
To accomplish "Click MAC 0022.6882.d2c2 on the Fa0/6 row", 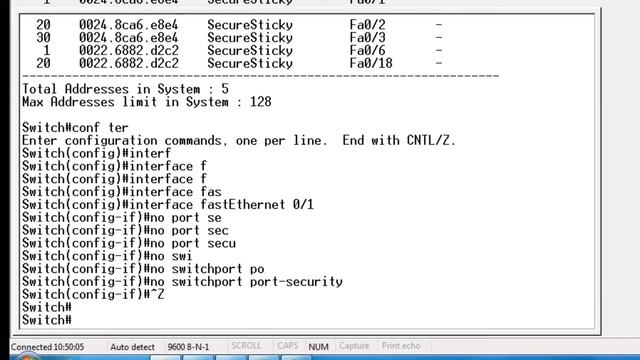I will 129,51.
